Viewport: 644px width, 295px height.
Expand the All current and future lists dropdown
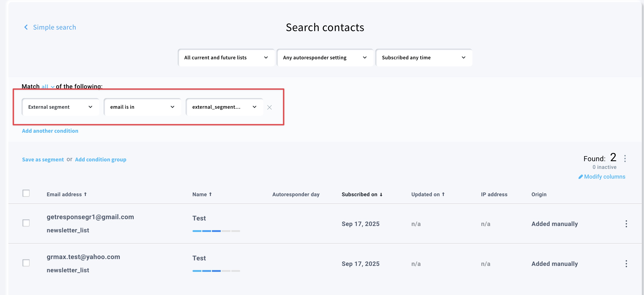click(x=226, y=58)
